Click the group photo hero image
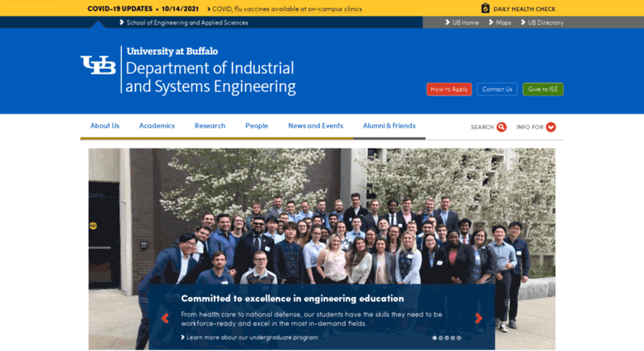 pyautogui.click(x=322, y=216)
